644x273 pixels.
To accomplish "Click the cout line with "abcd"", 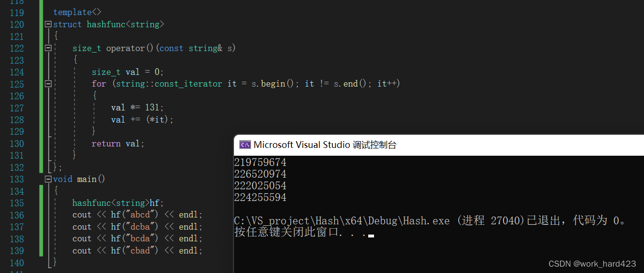I will coord(137,215).
